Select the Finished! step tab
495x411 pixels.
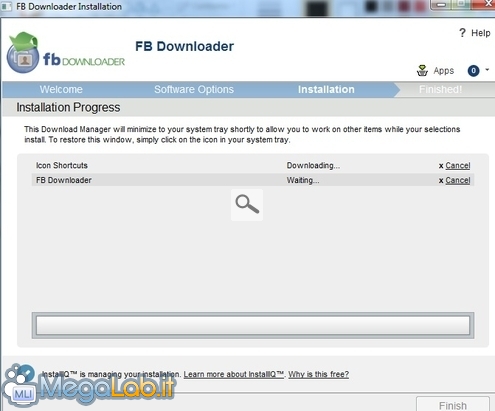(440, 89)
